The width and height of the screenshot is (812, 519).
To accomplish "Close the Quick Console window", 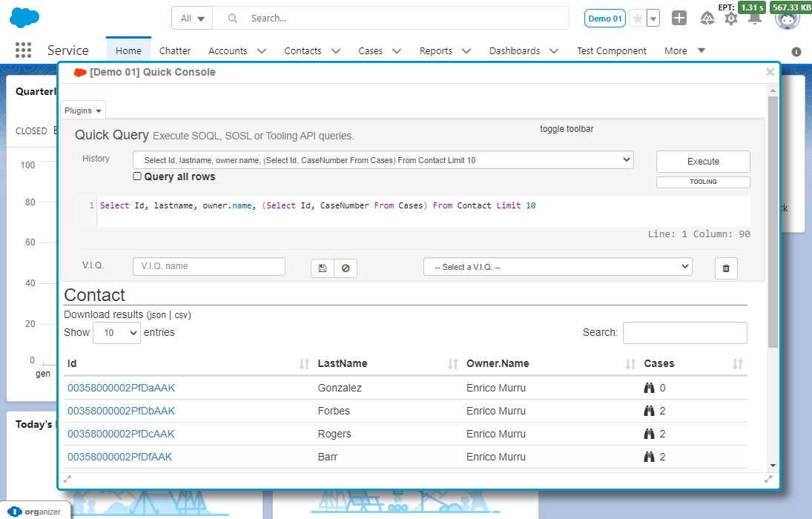I will coord(770,72).
